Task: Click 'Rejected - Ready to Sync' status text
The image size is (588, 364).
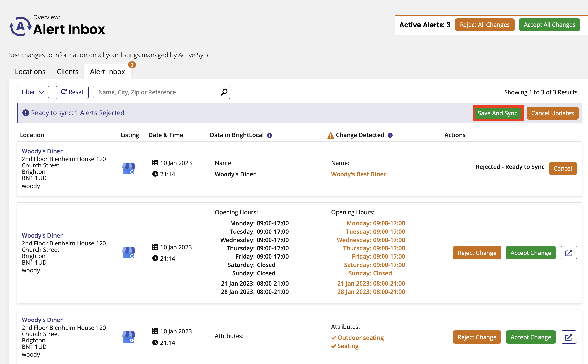Action: (510, 167)
